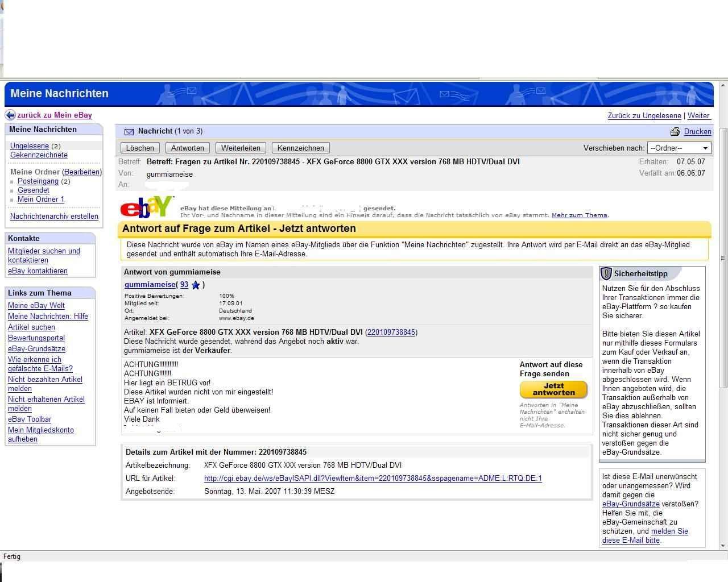Open the eBay Toolbar link
This screenshot has height=582, width=728.
click(x=30, y=419)
